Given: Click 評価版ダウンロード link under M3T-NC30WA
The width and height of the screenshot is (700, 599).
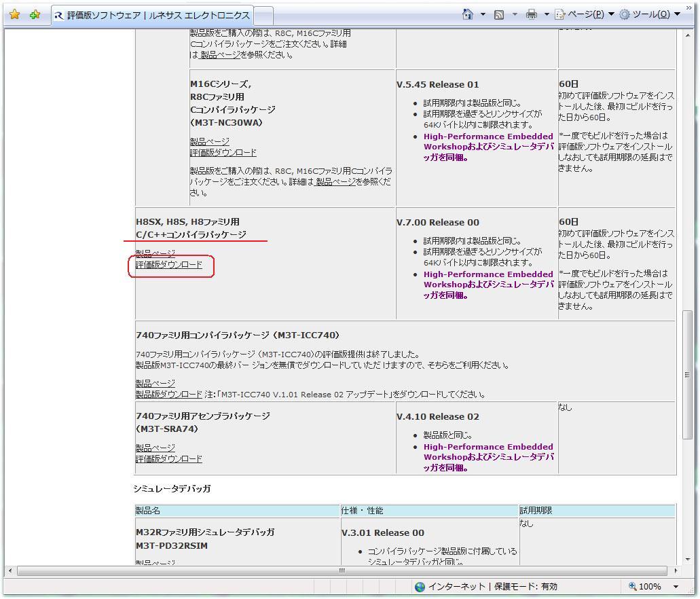Looking at the screenshot, I should tap(223, 153).
